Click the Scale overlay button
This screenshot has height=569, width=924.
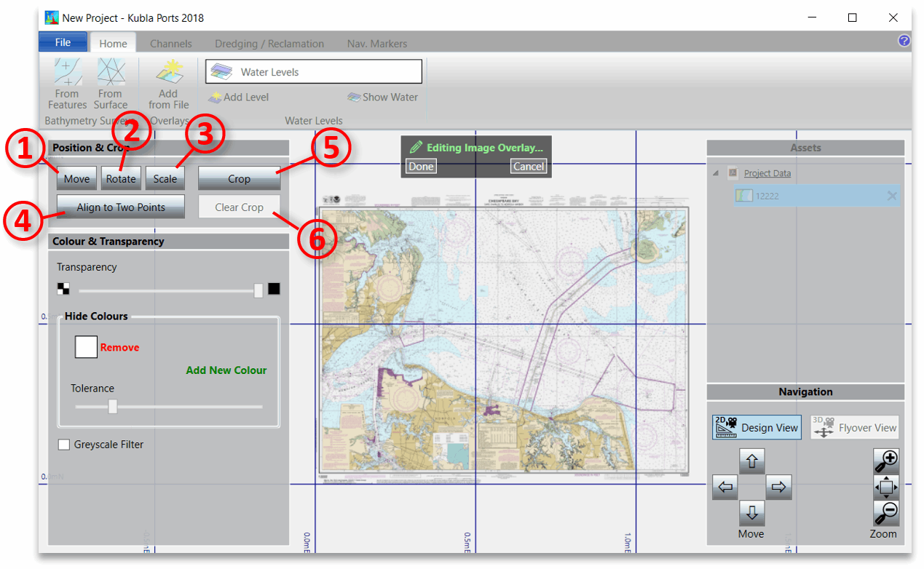pos(165,178)
